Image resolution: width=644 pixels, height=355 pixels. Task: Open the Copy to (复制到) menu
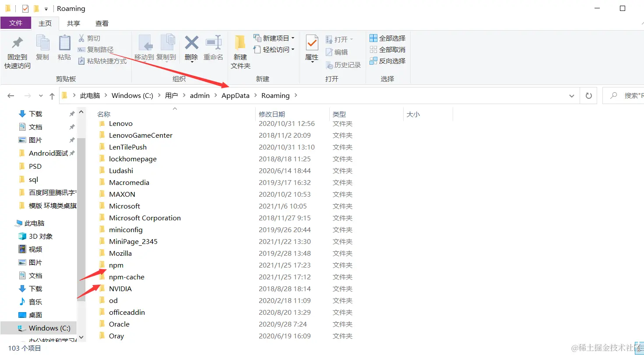click(166, 48)
